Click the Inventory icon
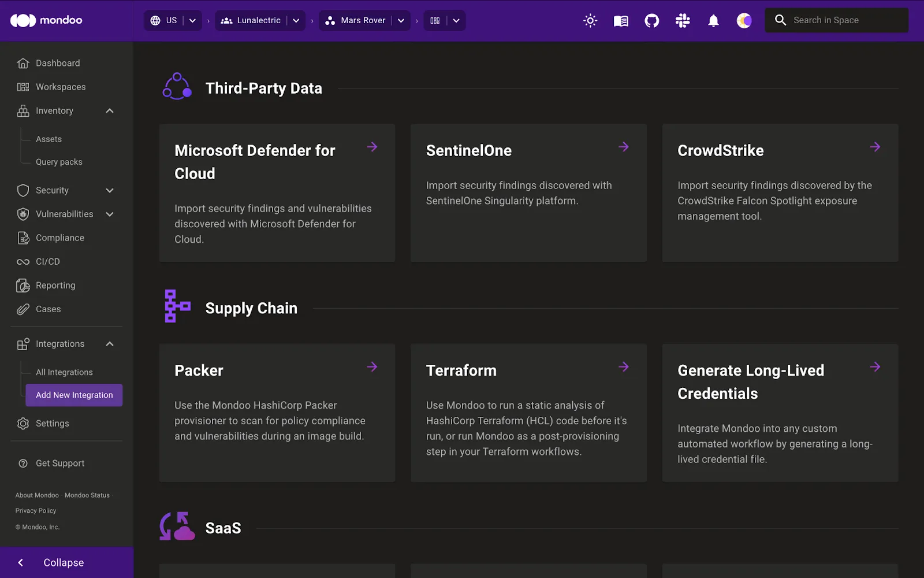Image resolution: width=924 pixels, height=578 pixels. 23,110
